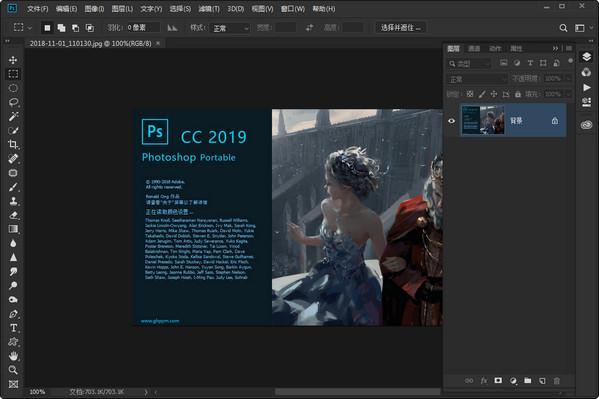
Task: Select the Gradient tool
Action: [13, 229]
